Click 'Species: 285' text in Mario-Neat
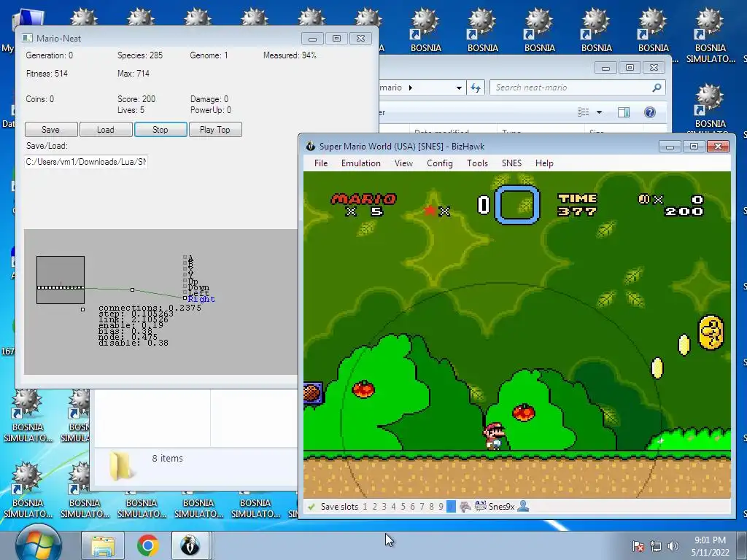Viewport: 747px width, 560px height. (x=140, y=55)
